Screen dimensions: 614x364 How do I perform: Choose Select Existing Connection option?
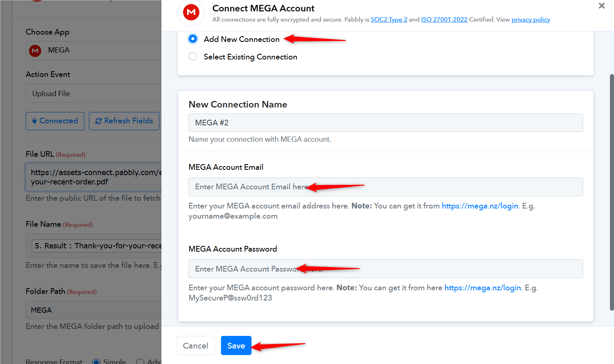point(193,57)
